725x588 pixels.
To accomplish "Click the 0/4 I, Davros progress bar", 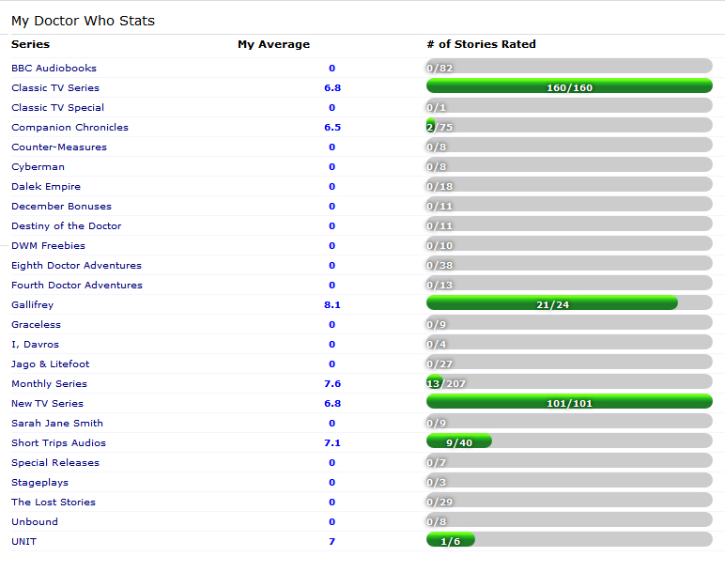I will (569, 342).
